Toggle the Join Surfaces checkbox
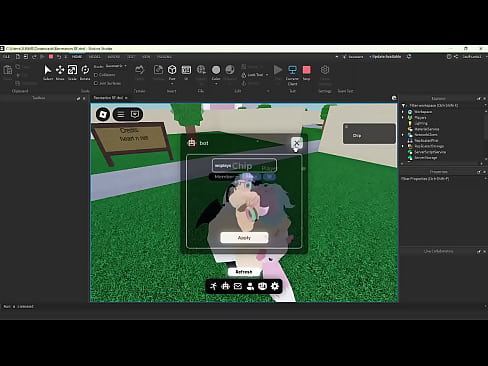Screen dimensions: 488x366 point(96,83)
